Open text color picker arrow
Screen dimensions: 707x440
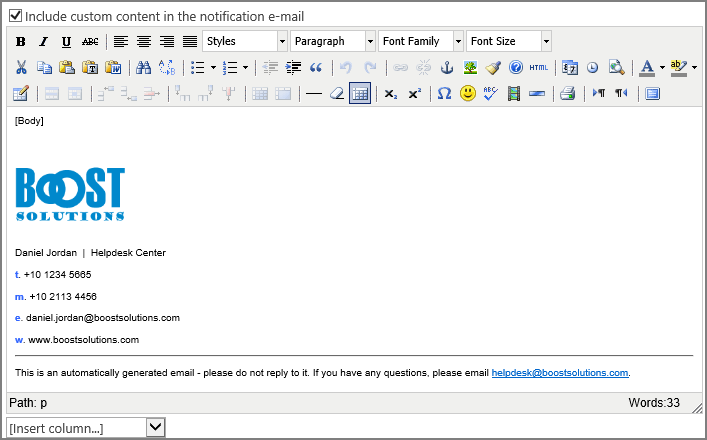tap(662, 68)
